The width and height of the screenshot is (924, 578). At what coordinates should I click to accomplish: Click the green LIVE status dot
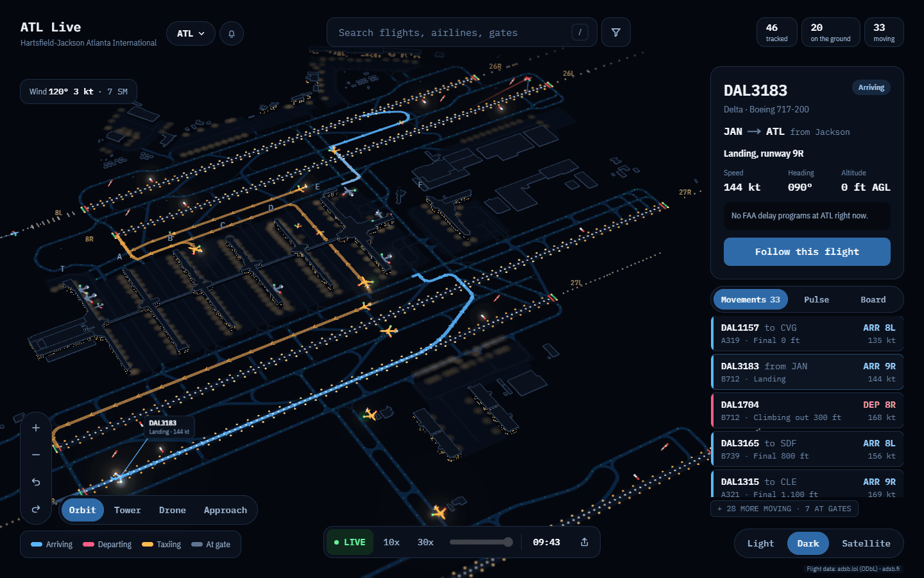coord(336,543)
